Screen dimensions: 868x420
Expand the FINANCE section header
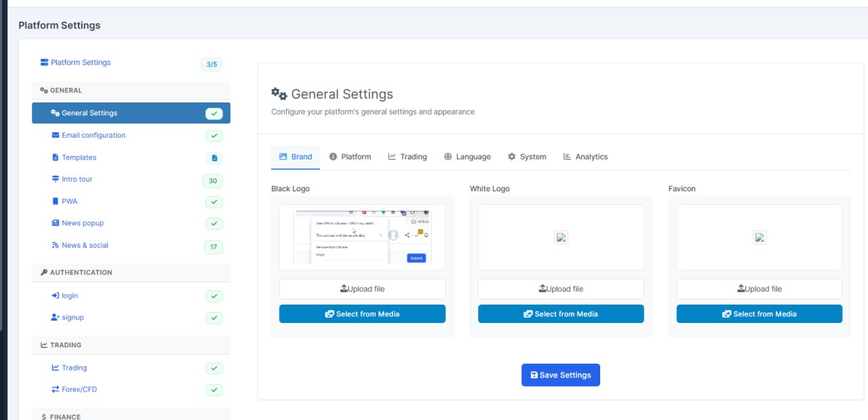(x=131, y=415)
